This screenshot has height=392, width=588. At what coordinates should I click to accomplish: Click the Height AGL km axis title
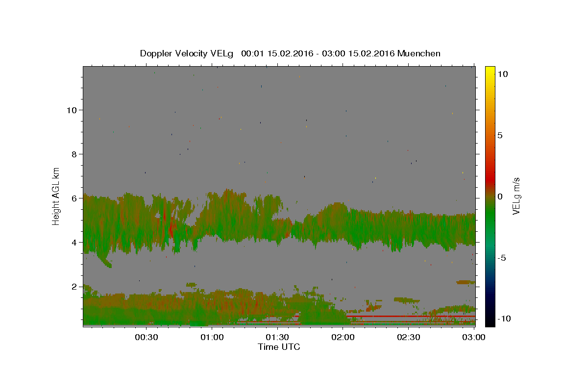[x=56, y=195]
